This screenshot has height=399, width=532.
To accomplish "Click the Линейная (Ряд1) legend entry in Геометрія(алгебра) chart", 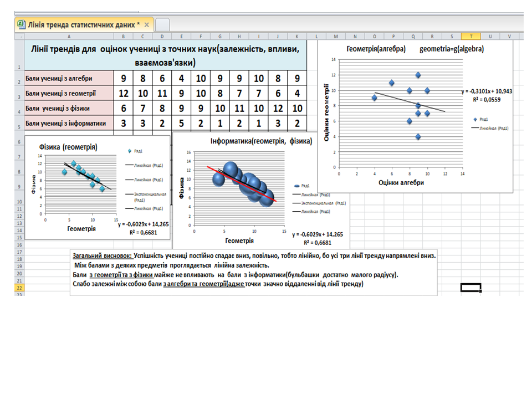I will coord(490,128).
